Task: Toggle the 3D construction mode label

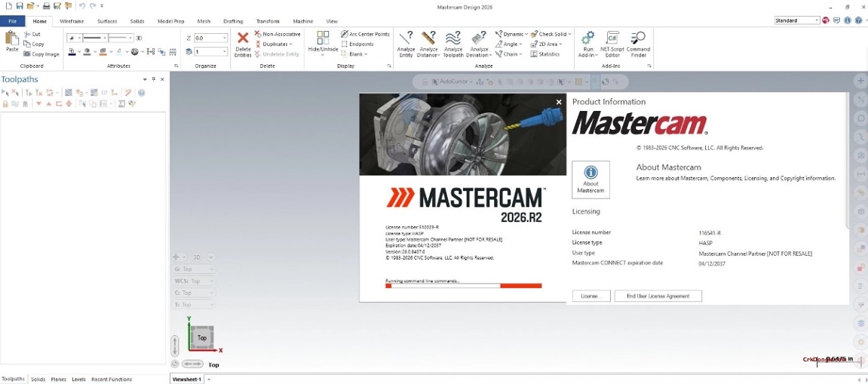Action: (139, 38)
